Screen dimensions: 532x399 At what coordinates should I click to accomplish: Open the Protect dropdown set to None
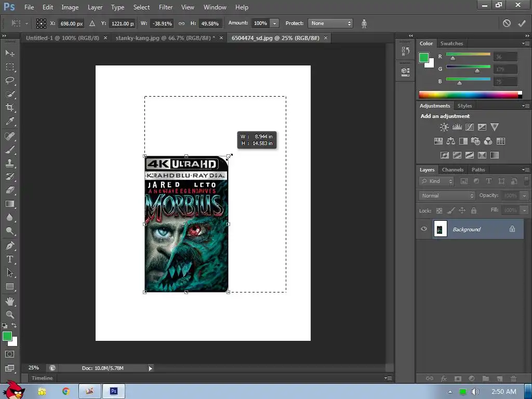click(330, 23)
